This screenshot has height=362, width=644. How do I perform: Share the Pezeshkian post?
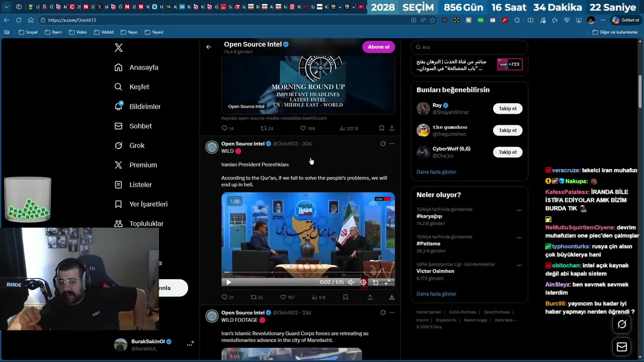[370, 297]
